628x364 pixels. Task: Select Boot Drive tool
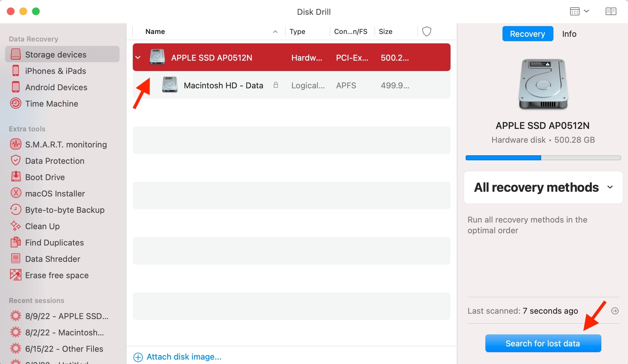(x=45, y=177)
